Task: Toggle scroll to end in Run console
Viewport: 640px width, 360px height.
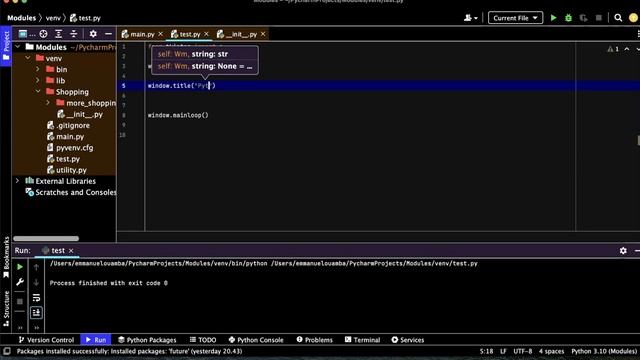Action: click(x=36, y=313)
